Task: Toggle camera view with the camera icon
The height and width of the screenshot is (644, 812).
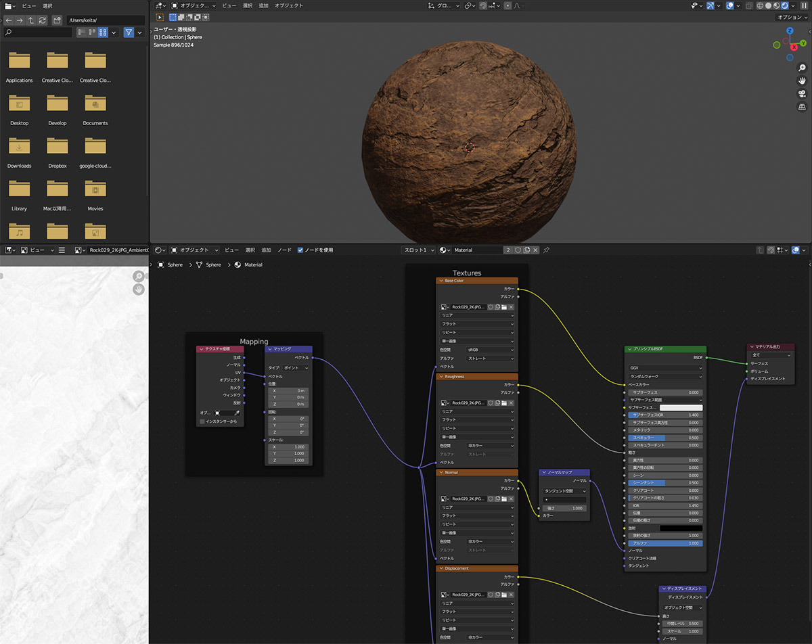Action: click(802, 93)
